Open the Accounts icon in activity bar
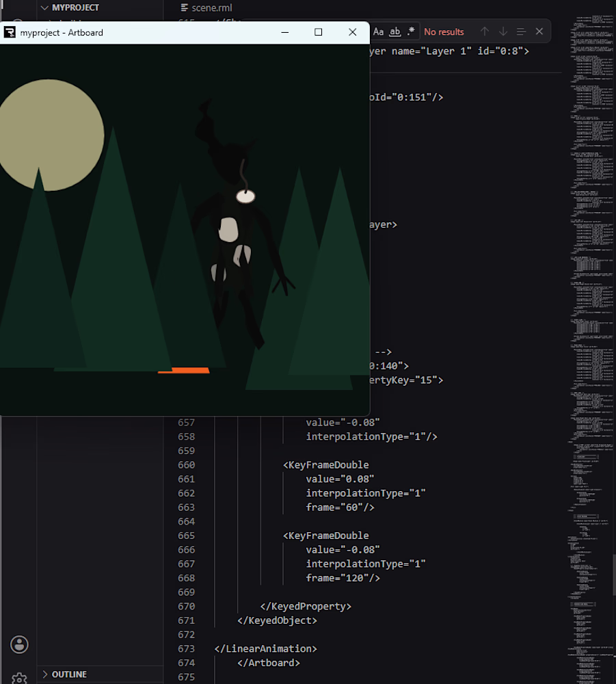616x684 pixels. click(x=19, y=644)
